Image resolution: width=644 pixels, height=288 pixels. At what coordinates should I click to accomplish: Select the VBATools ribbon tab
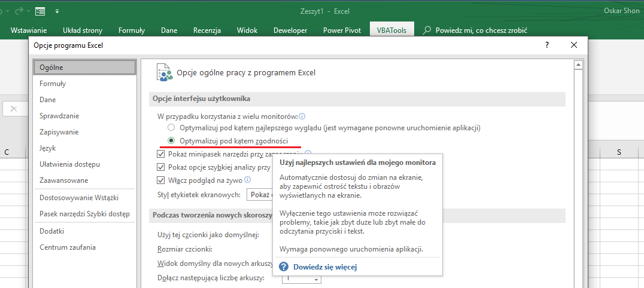392,30
